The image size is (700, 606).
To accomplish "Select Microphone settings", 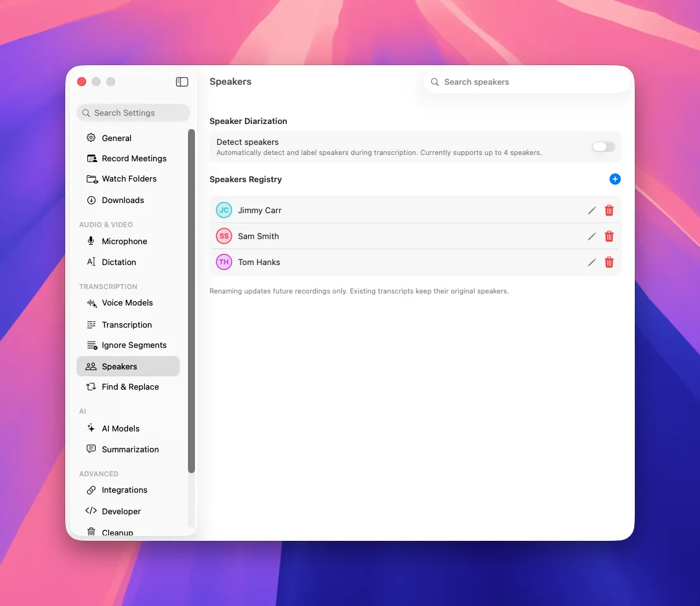I will pyautogui.click(x=128, y=241).
